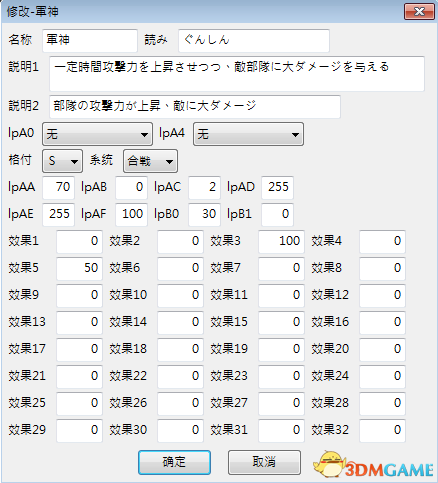
Task: Open the lpA0 dropdown list
Action: (97, 134)
